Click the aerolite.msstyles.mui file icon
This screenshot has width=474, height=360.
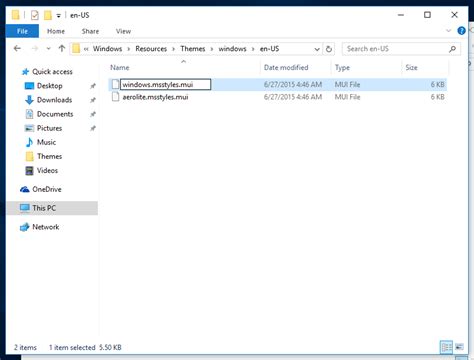115,97
